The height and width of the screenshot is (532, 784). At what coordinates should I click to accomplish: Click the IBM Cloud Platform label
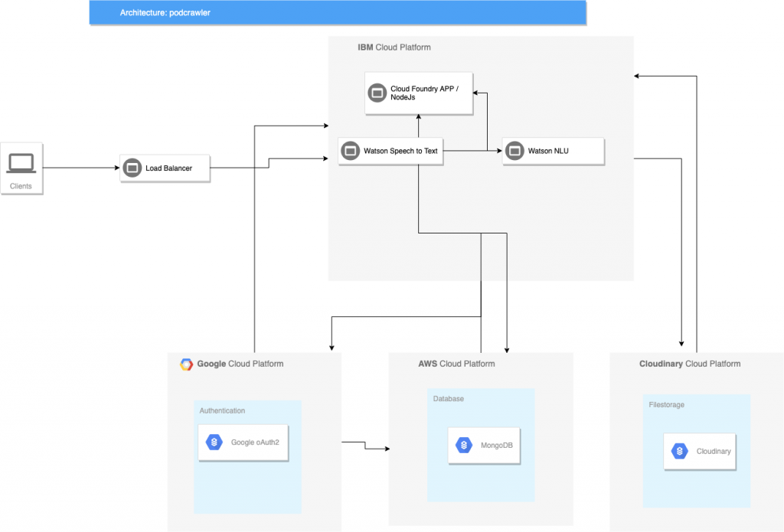tap(394, 47)
